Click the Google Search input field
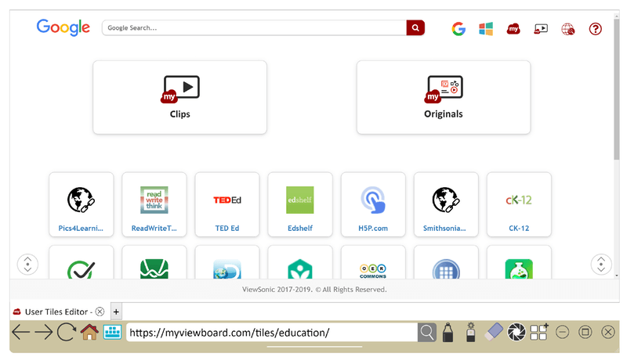Image resolution: width=627 pixels, height=364 pixels. click(x=254, y=28)
